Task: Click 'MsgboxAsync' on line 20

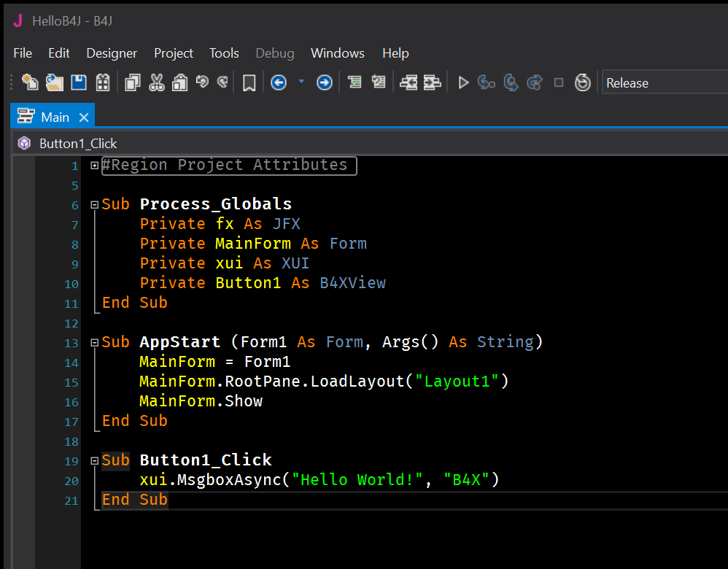Action: 229,480
